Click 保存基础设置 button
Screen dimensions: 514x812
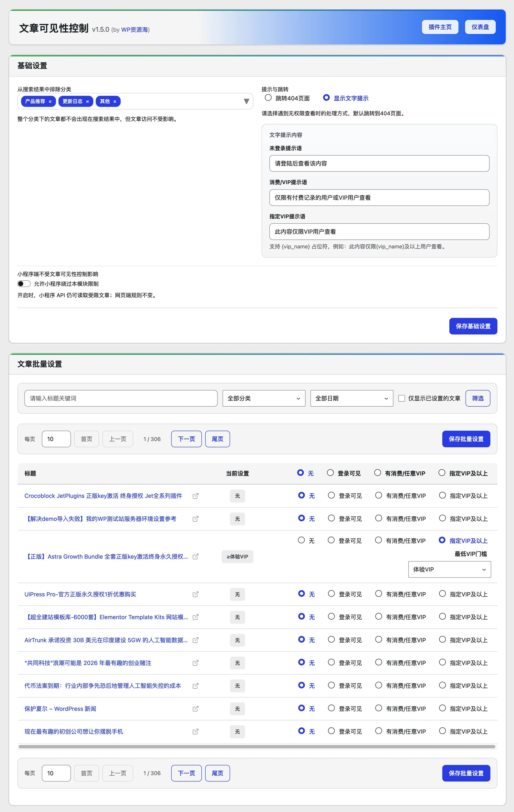pos(473,326)
